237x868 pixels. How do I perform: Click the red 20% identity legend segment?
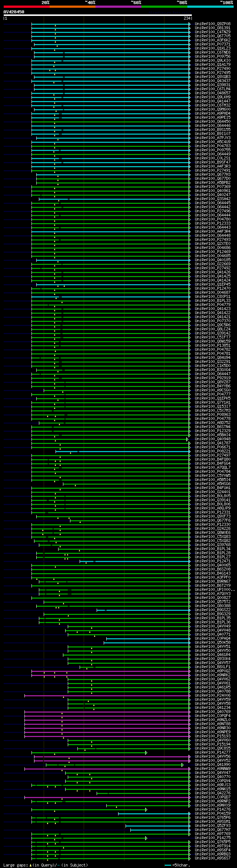[27, 7]
